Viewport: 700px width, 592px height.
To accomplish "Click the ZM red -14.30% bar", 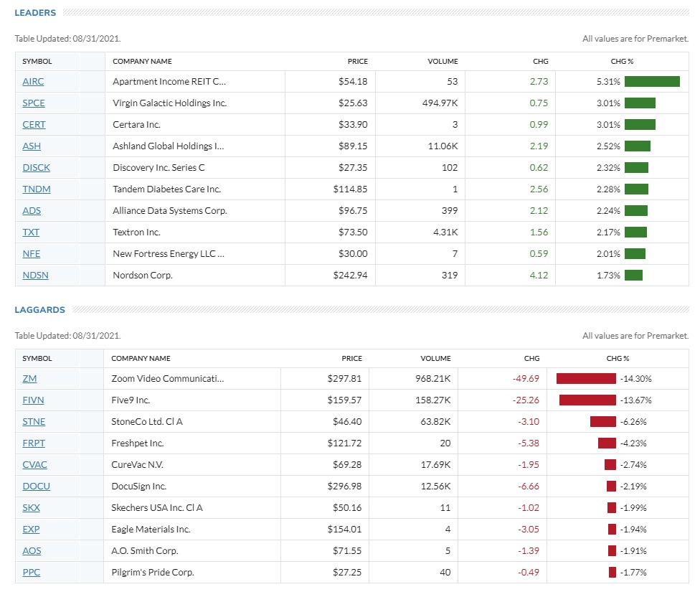I will pos(586,378).
